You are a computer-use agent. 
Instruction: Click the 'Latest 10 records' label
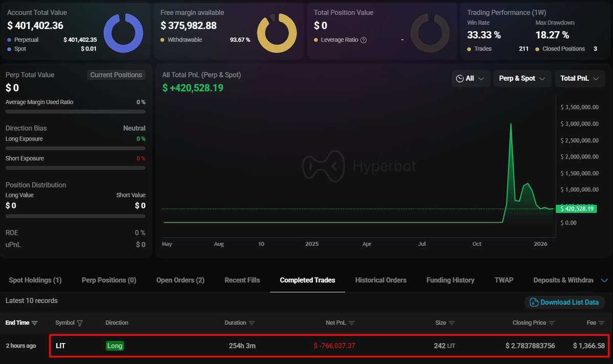[x=31, y=301]
